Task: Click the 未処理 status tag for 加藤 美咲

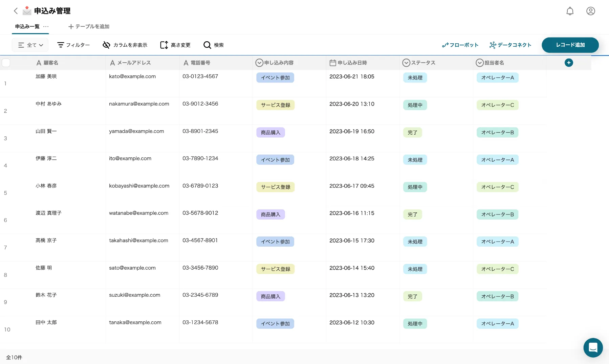Action: [x=415, y=78]
